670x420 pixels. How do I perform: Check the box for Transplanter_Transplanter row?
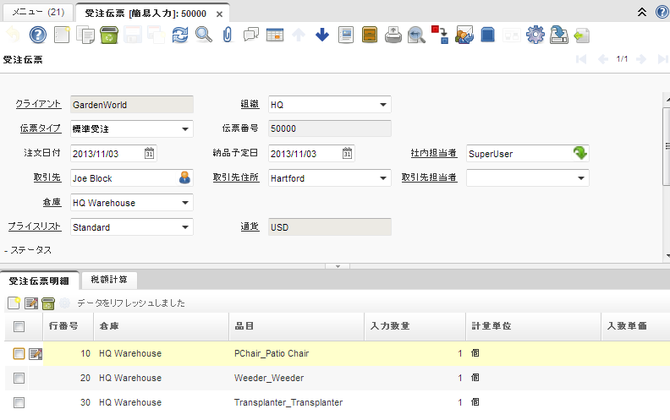(19, 402)
